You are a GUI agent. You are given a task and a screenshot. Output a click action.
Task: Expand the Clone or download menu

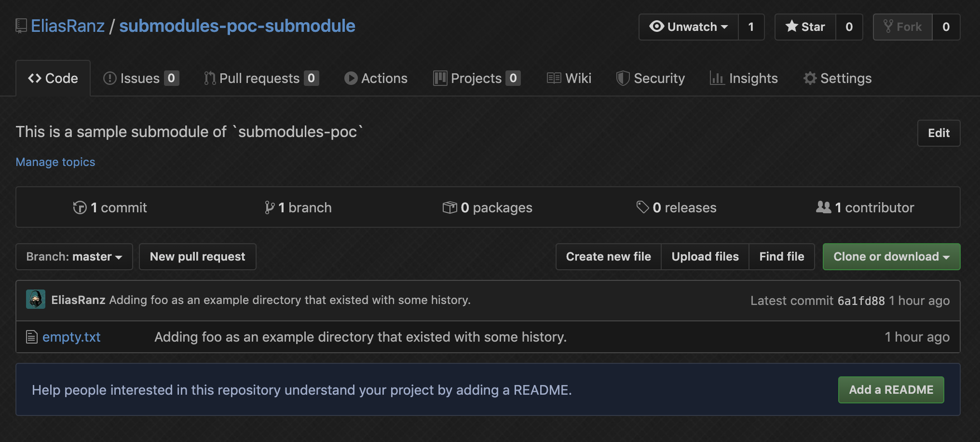tap(891, 257)
